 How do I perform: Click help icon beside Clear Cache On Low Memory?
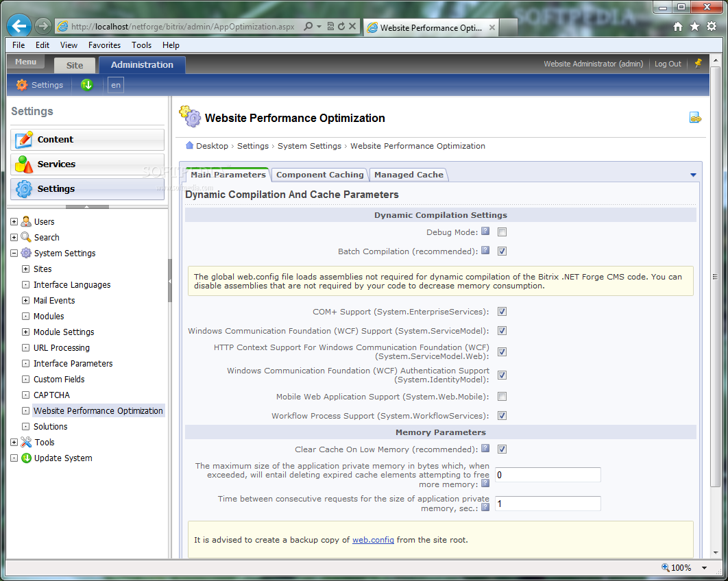485,448
